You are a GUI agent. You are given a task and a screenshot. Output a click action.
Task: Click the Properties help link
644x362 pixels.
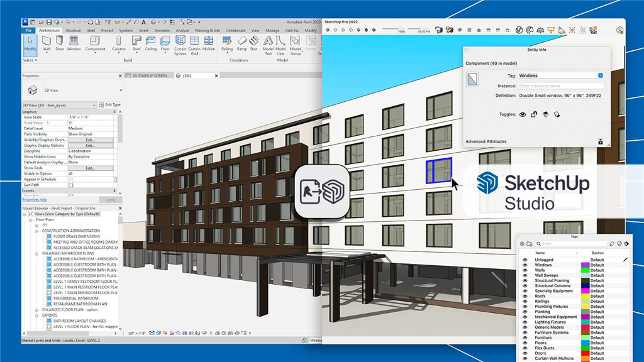click(35, 200)
